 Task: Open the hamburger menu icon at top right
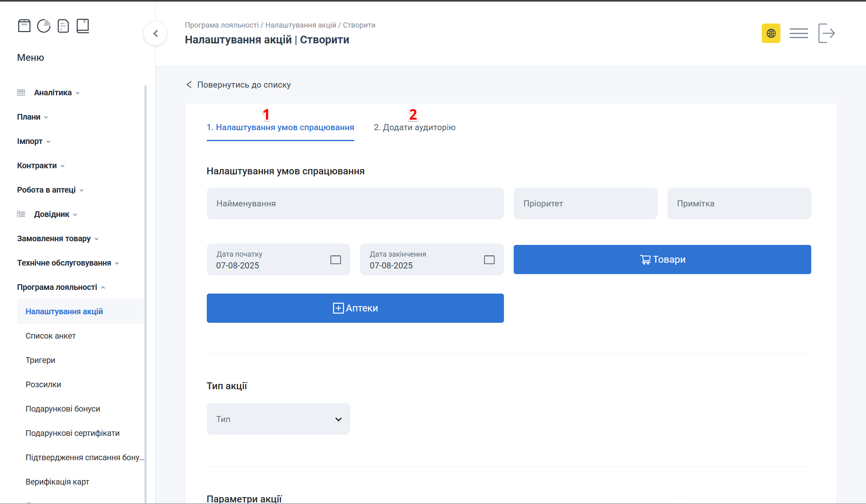point(799,33)
